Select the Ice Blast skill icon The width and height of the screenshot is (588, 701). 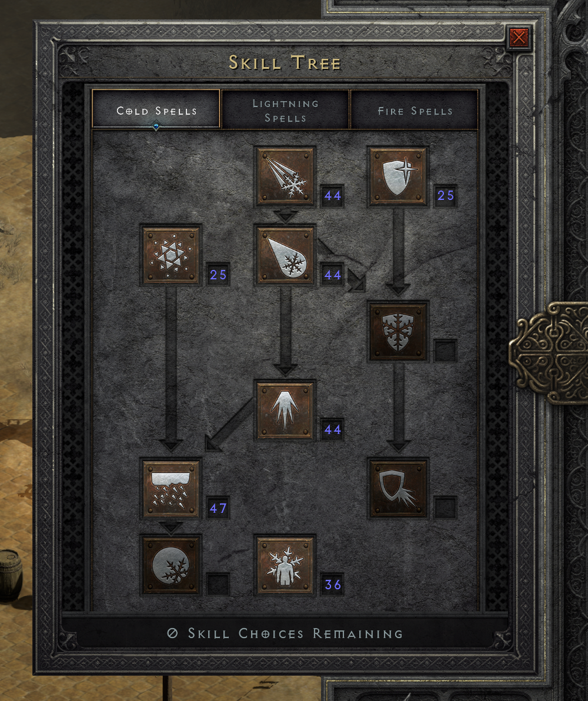(x=285, y=255)
